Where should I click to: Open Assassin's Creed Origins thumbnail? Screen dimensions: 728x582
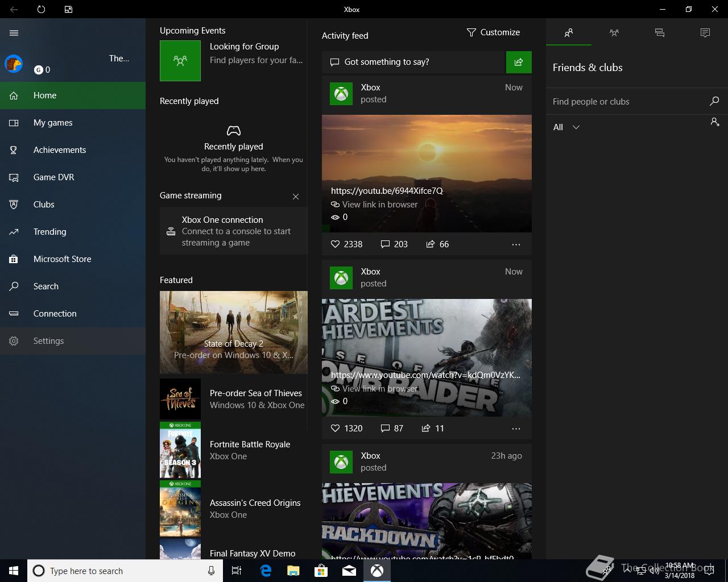pyautogui.click(x=180, y=509)
